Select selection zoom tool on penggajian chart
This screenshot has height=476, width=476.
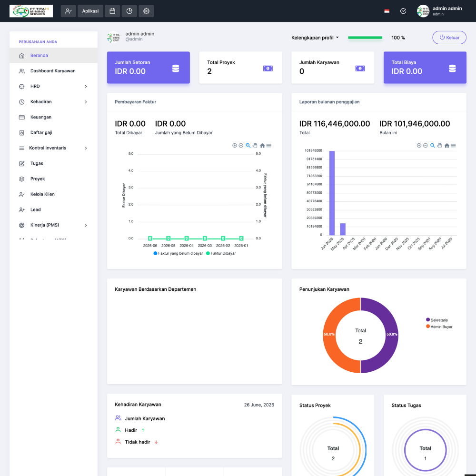(x=433, y=145)
